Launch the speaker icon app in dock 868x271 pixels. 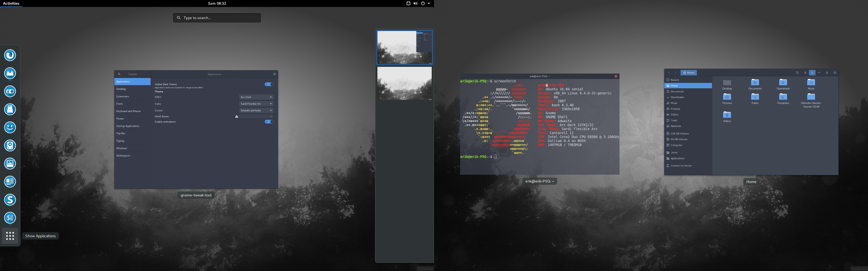click(10, 145)
